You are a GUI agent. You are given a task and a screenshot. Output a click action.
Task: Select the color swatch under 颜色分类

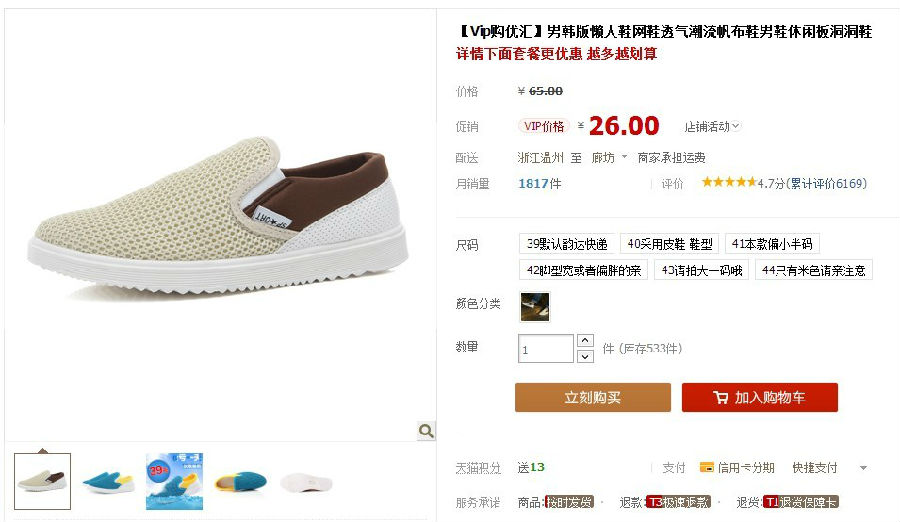[x=534, y=307]
